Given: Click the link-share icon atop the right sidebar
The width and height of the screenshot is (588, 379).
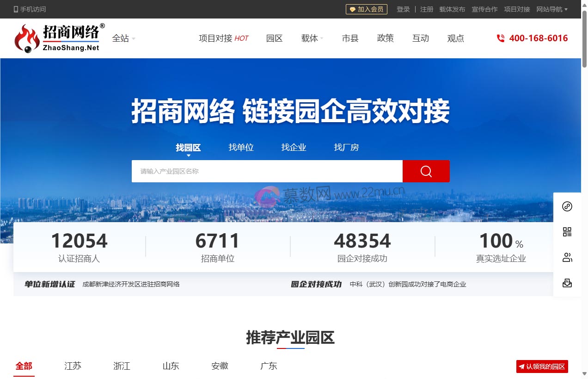Looking at the screenshot, I should click(568, 206).
